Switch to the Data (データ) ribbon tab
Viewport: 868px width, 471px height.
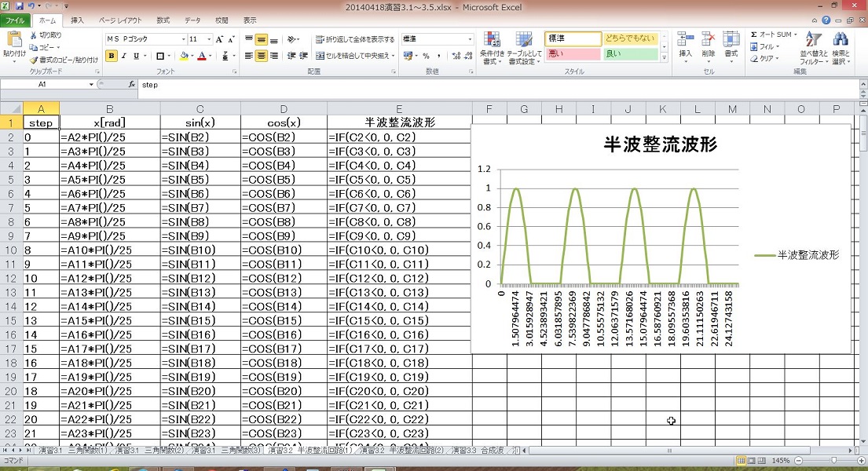(192, 20)
